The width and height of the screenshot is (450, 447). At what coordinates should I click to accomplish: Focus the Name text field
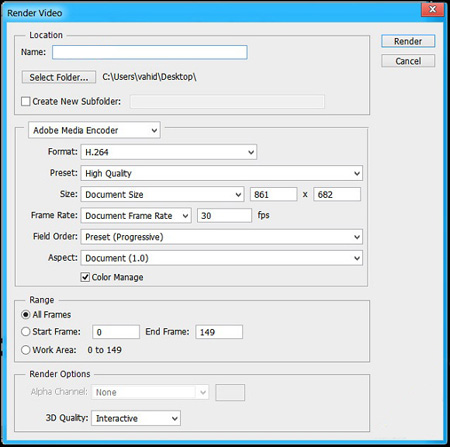point(150,52)
